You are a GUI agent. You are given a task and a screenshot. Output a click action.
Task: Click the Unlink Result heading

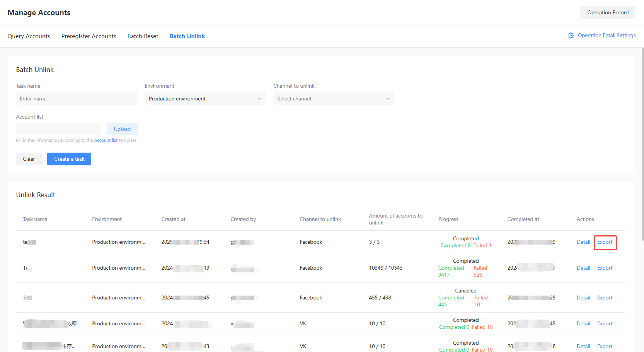click(x=36, y=195)
